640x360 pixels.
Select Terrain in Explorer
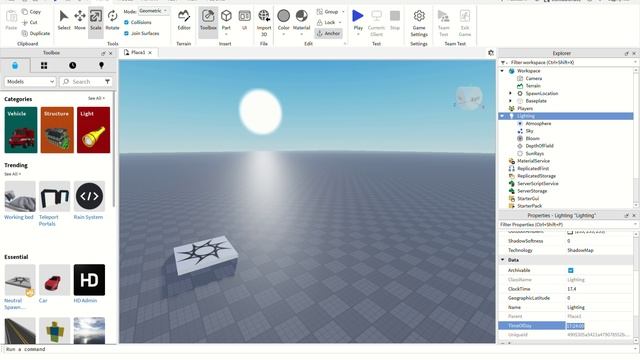(533, 86)
